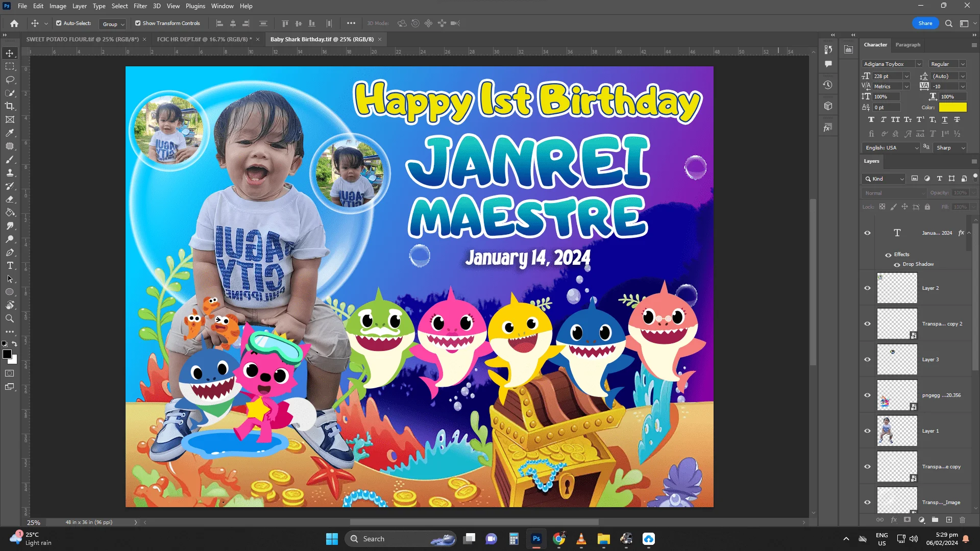
Task: Hide the January 2024 text layer
Action: [x=867, y=233]
